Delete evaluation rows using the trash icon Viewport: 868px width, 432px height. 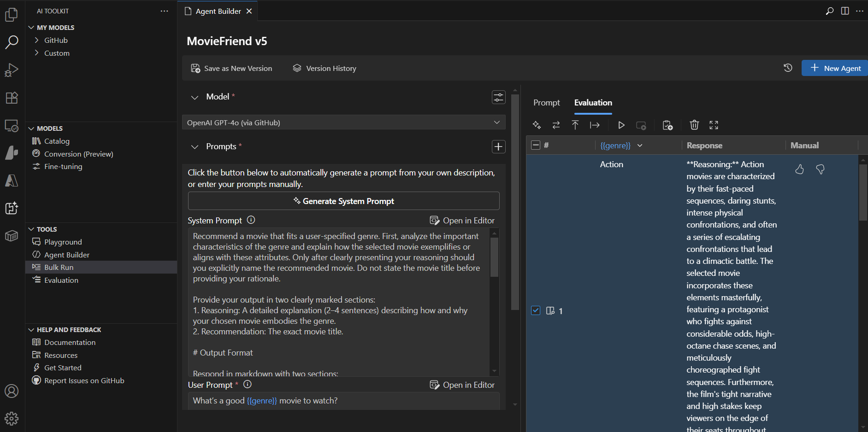[695, 125]
